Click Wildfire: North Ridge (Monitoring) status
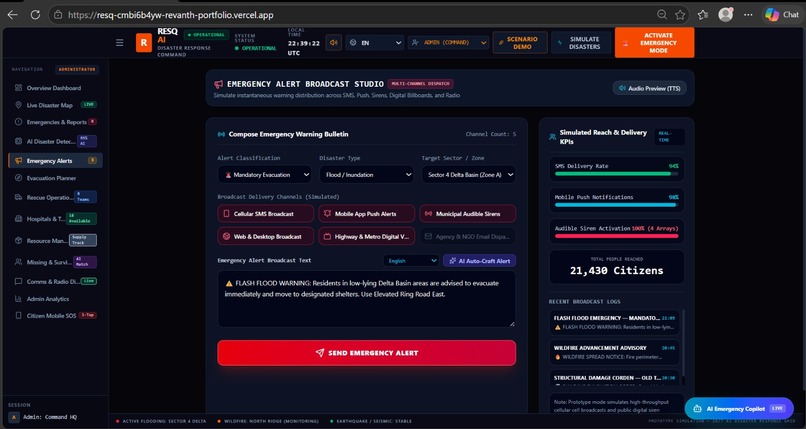The height and width of the screenshot is (429, 806). 268,421
